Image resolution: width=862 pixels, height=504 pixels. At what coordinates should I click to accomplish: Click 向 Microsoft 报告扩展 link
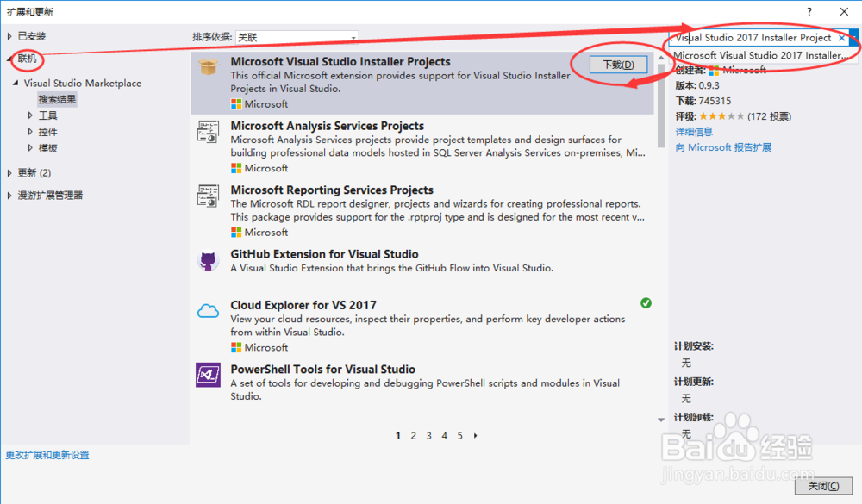click(x=723, y=147)
